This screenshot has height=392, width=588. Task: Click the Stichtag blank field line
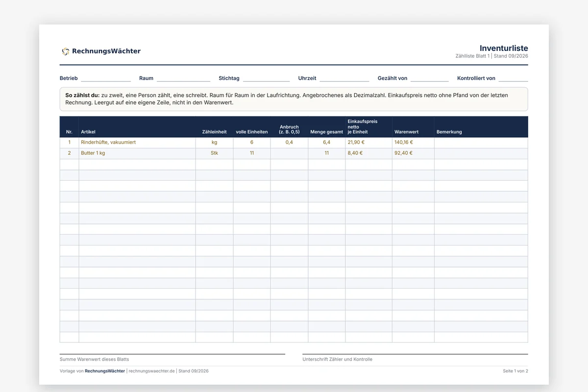click(x=266, y=81)
